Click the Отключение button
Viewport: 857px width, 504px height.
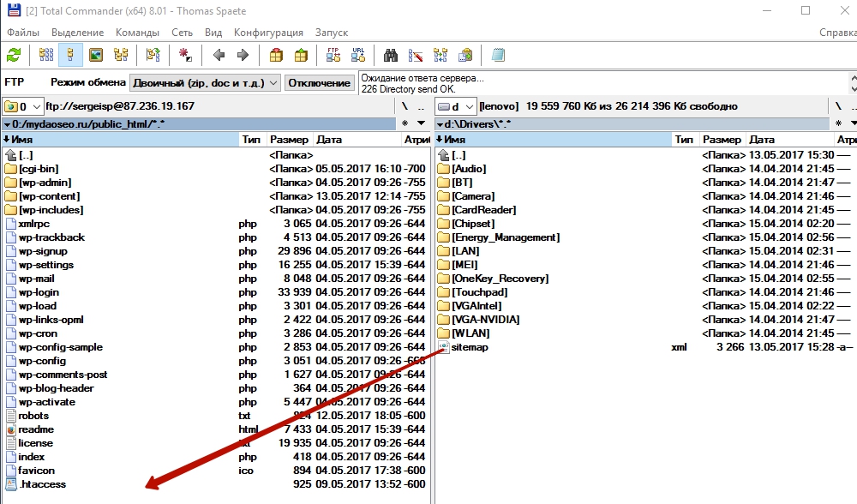(319, 83)
